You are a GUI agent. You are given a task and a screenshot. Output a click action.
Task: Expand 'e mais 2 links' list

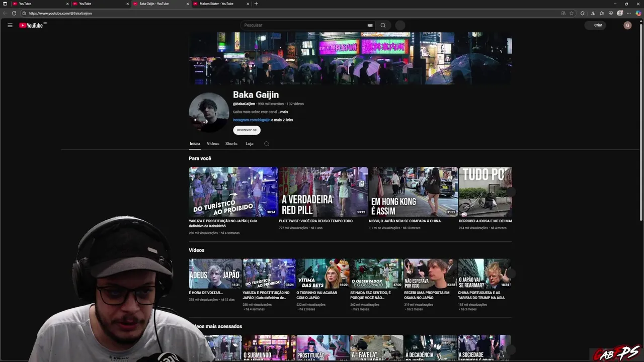pyautogui.click(x=282, y=120)
